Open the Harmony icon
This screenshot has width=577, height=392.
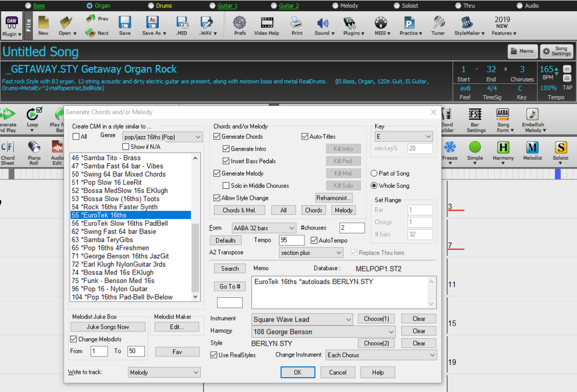[503, 150]
